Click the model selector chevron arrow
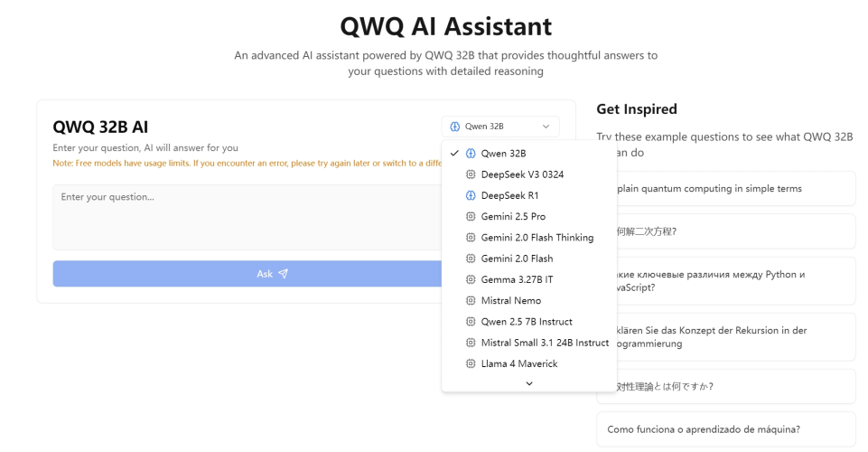868x452 pixels. click(546, 127)
